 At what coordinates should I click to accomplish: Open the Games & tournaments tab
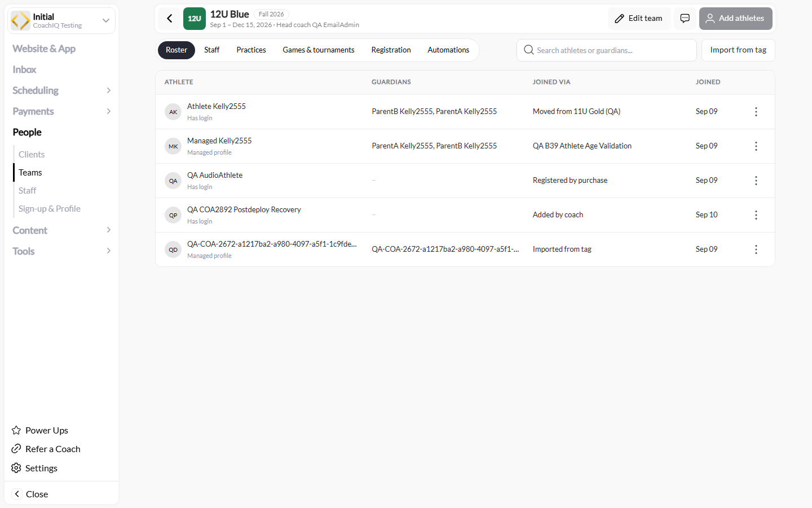click(319, 50)
